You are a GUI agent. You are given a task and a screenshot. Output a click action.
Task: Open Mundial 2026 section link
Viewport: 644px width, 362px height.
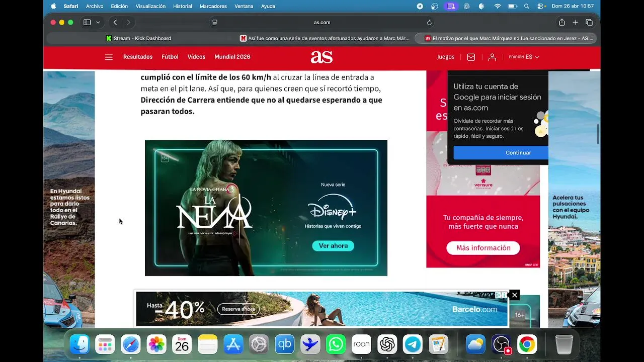[232, 57]
